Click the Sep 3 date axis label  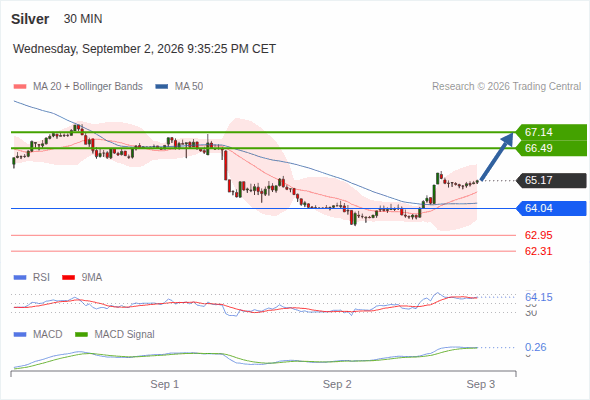(481, 385)
